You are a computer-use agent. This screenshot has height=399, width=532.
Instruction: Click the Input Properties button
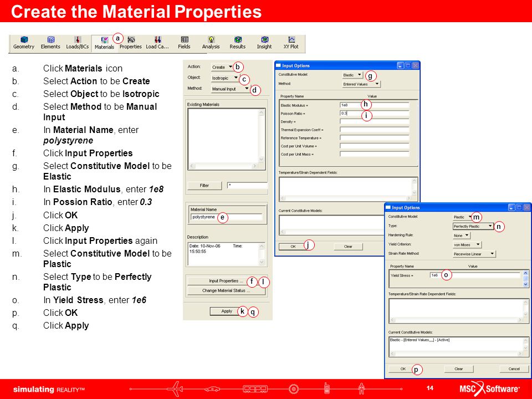tap(226, 281)
